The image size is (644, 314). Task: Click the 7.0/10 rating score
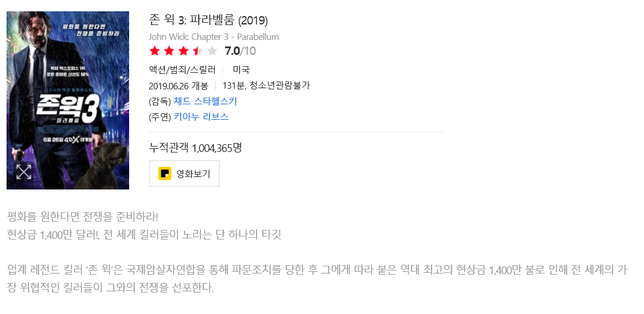tap(240, 51)
